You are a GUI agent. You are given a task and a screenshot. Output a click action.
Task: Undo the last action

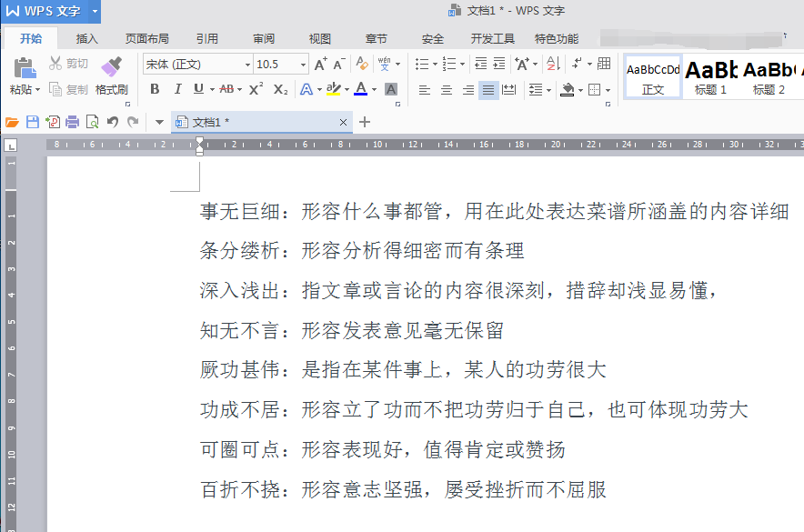113,122
